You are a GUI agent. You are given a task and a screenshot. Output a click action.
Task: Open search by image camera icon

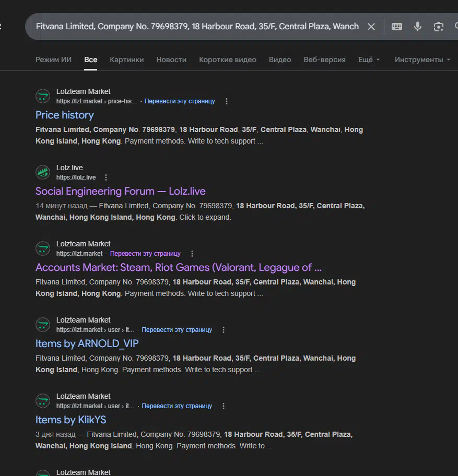pos(438,27)
